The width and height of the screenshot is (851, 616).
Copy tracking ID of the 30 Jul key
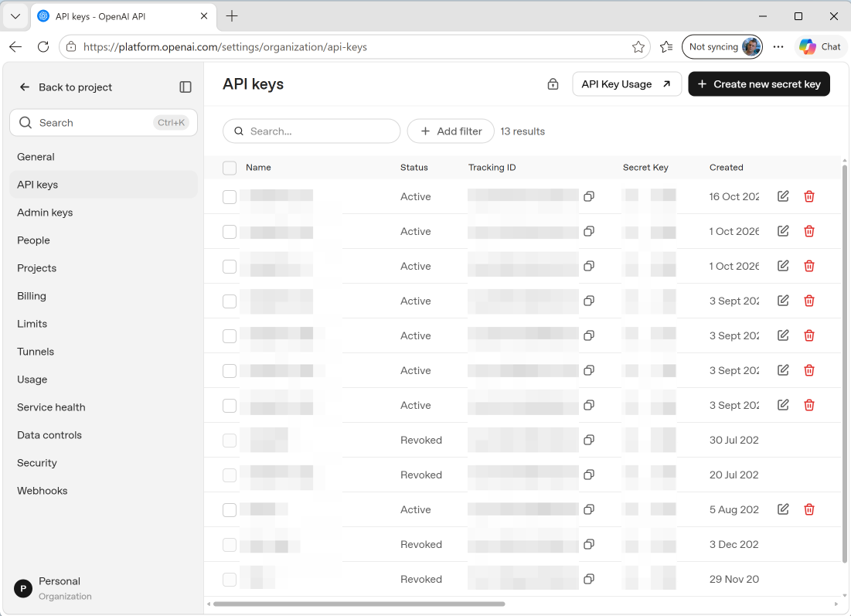click(589, 440)
